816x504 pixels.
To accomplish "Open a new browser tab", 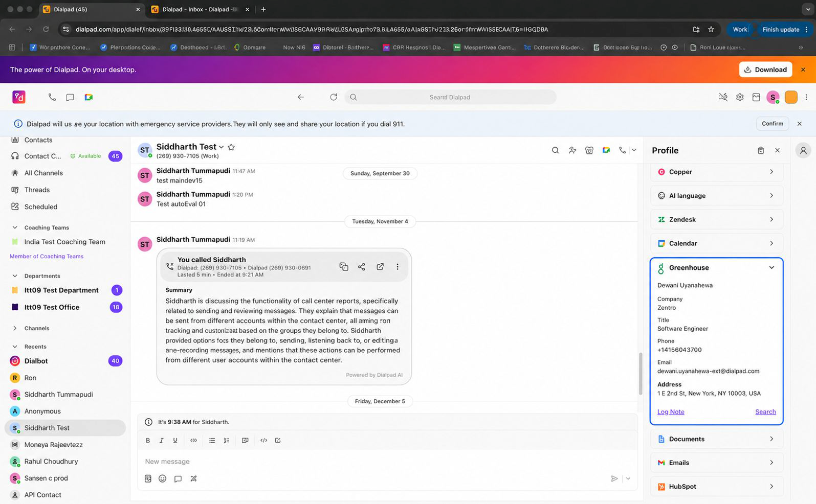I will point(263,9).
